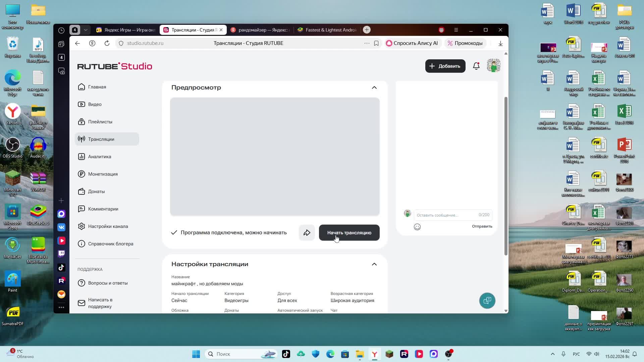The image size is (644, 362).
Task: Open the VK icon in browser sidebar
Action: click(x=61, y=227)
